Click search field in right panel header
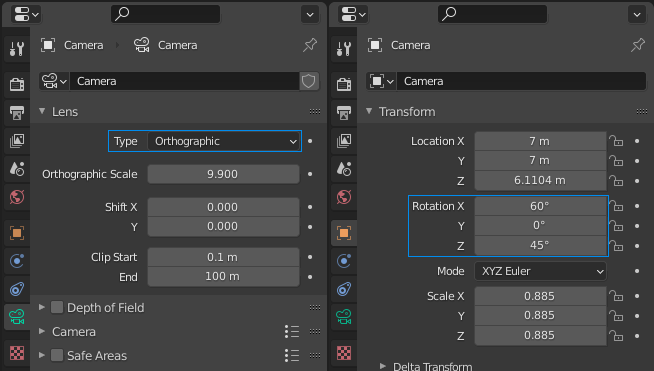Image resolution: width=654 pixels, height=371 pixels. coord(493,15)
